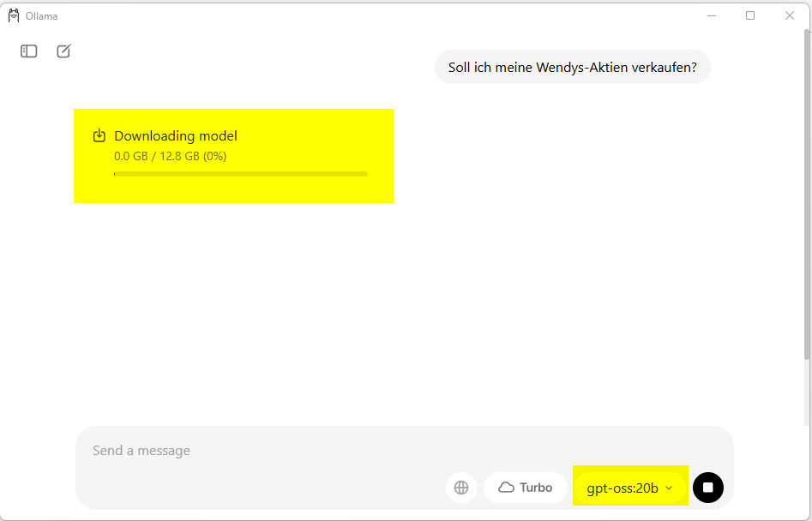Toggle web search globe icon
Screen dimensions: 812x521
click(x=461, y=488)
